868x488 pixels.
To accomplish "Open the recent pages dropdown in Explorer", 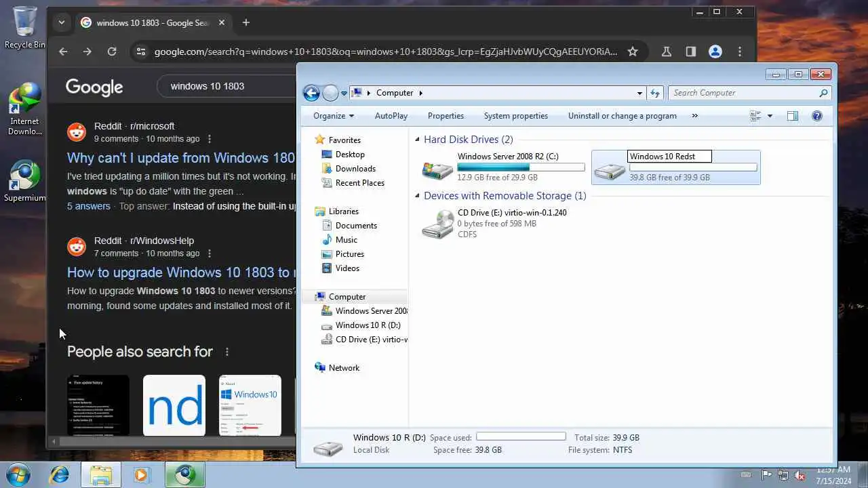I will point(344,93).
